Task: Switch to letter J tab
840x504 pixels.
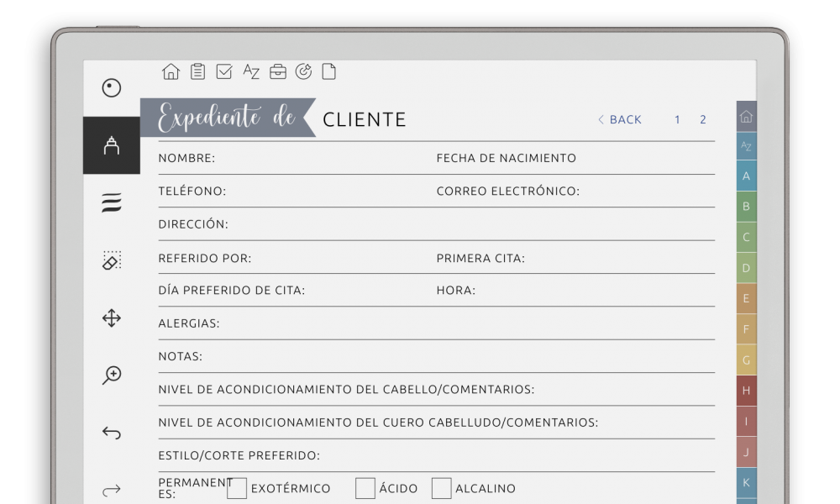Action: (x=746, y=452)
